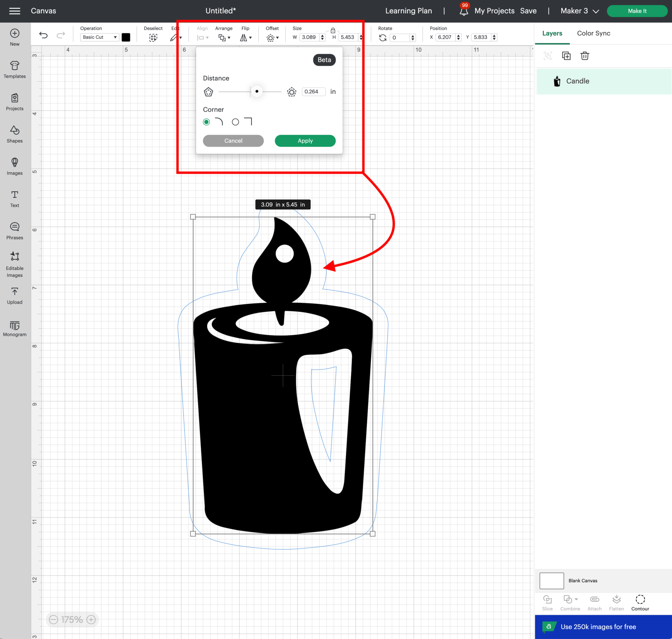
Task: Toggle the size aspect ratio lock
Action: (333, 31)
